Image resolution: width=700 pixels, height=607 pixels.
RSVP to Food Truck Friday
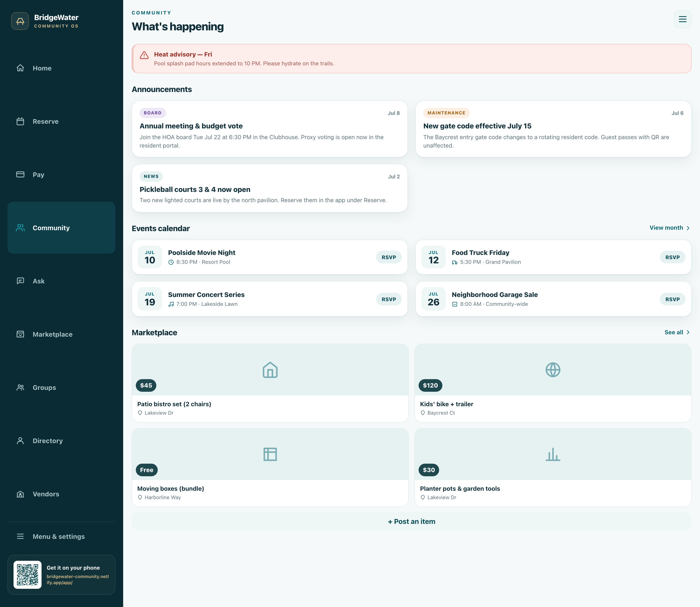pyautogui.click(x=672, y=257)
